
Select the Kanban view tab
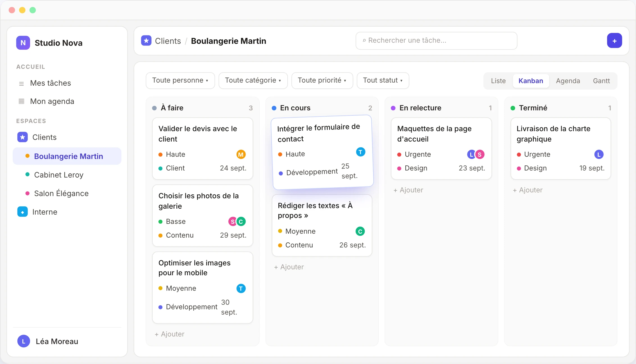click(x=531, y=81)
